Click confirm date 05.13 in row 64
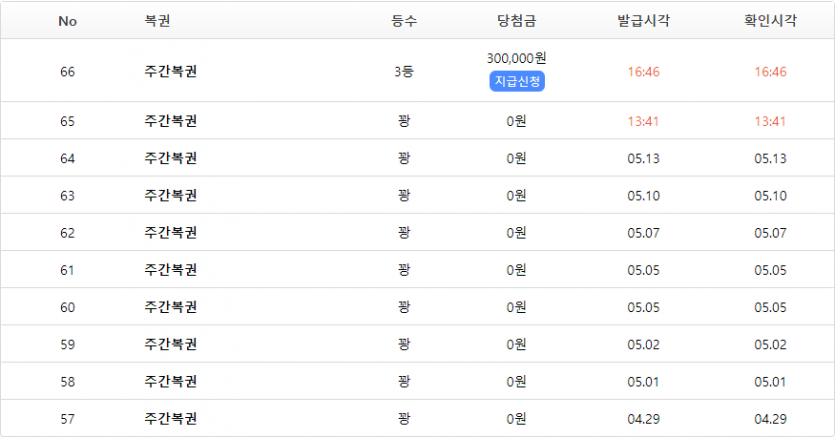Viewport: 835px width, 438px height. 770,159
